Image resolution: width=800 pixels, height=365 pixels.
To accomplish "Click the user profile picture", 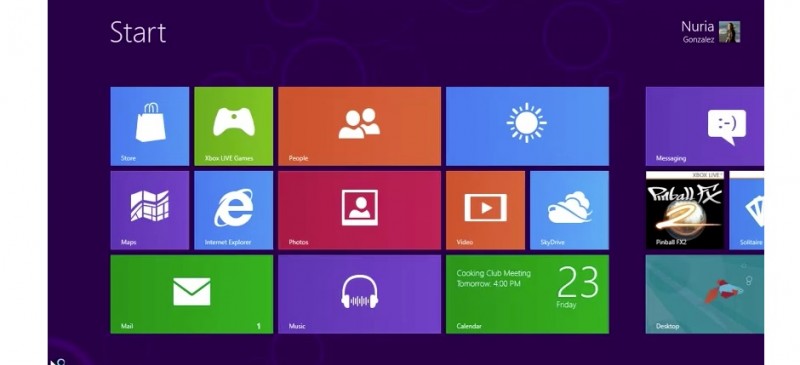I will 729,32.
